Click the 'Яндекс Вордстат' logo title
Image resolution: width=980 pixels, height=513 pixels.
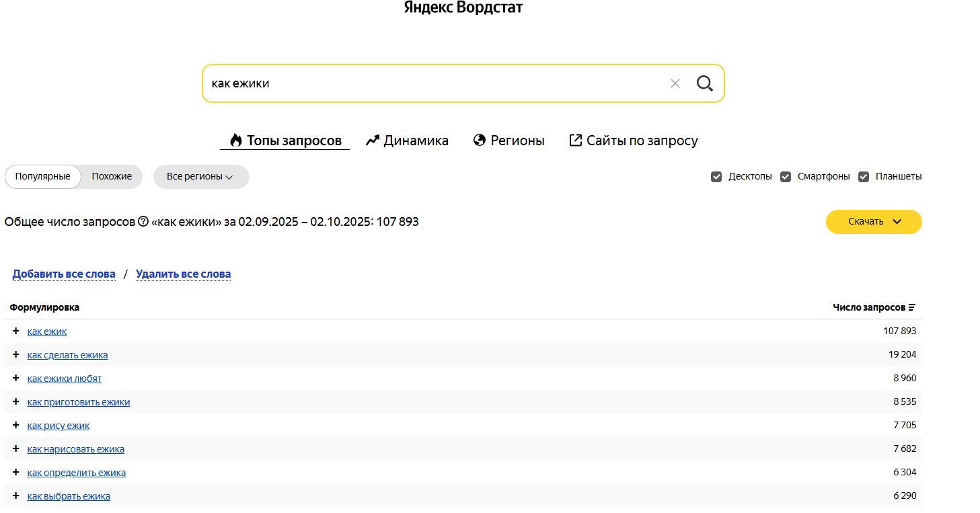(x=463, y=7)
